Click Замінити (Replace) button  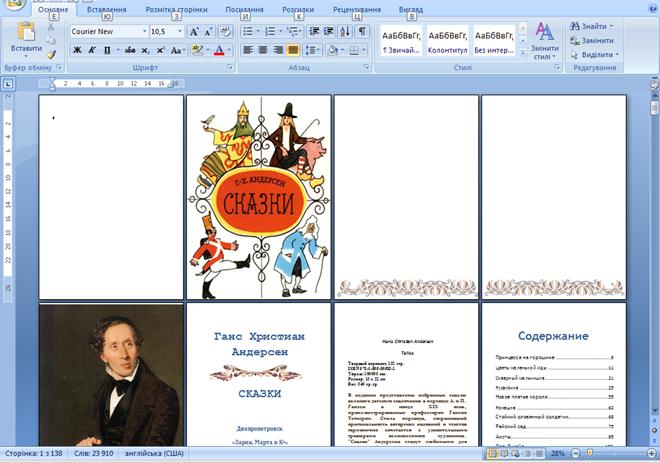(591, 40)
